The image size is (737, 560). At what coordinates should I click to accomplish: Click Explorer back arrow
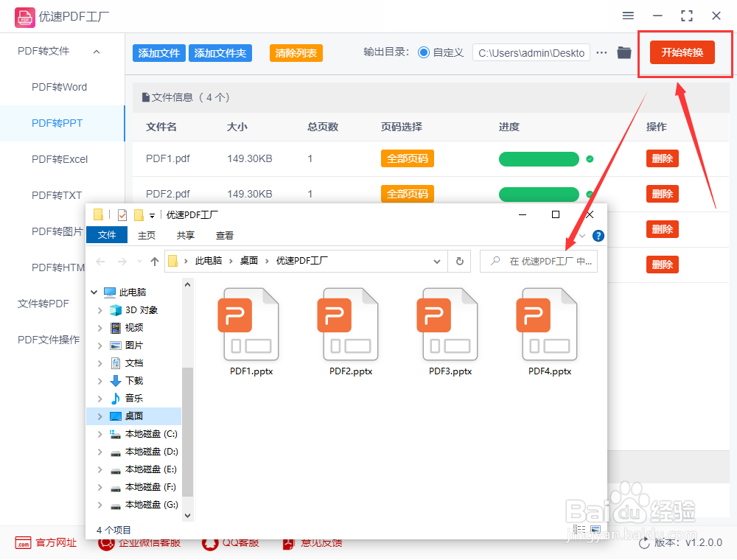pyautogui.click(x=100, y=261)
